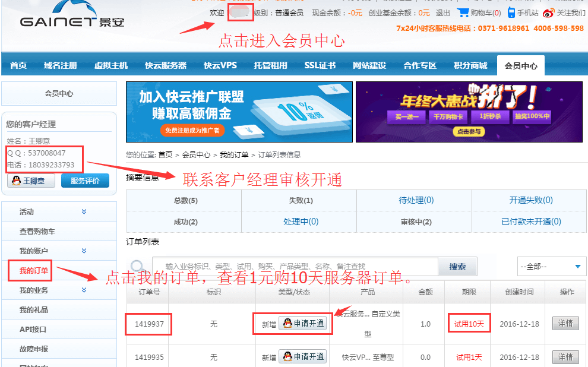
Task: Open the --全部-- filter dropdown
Action: pos(551,266)
